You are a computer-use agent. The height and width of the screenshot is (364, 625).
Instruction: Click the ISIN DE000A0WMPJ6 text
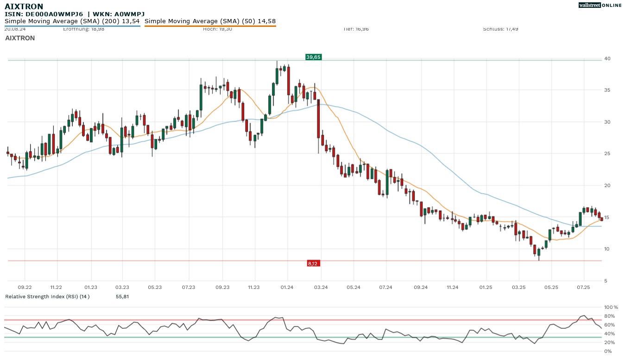pyautogui.click(x=44, y=14)
